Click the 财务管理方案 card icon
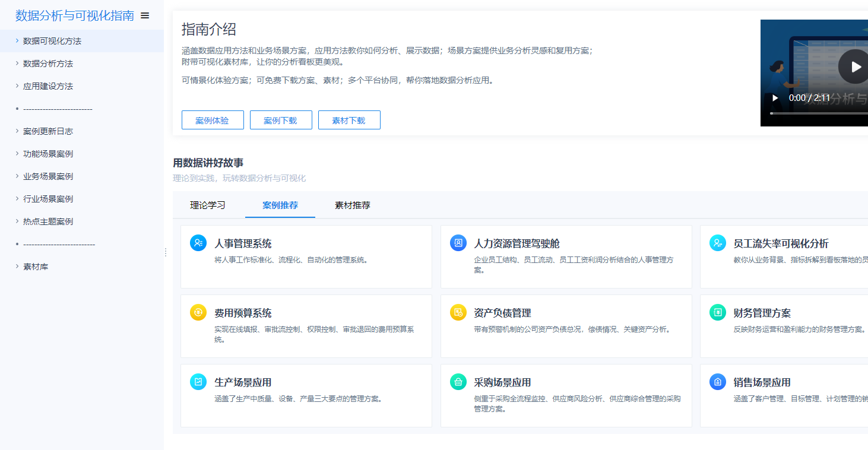The width and height of the screenshot is (868, 450). point(718,312)
